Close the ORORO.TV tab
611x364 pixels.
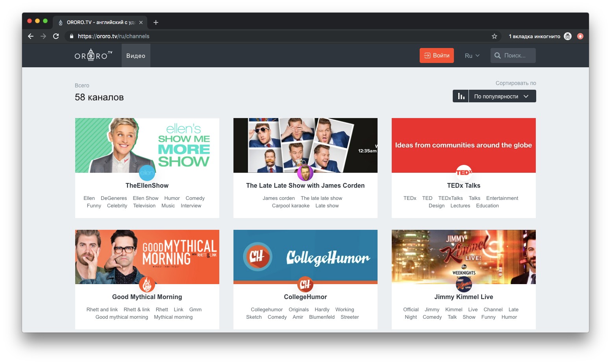[x=141, y=22]
